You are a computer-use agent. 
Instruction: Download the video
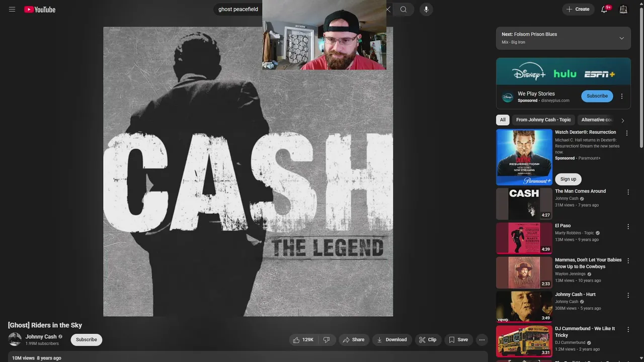pos(392,340)
